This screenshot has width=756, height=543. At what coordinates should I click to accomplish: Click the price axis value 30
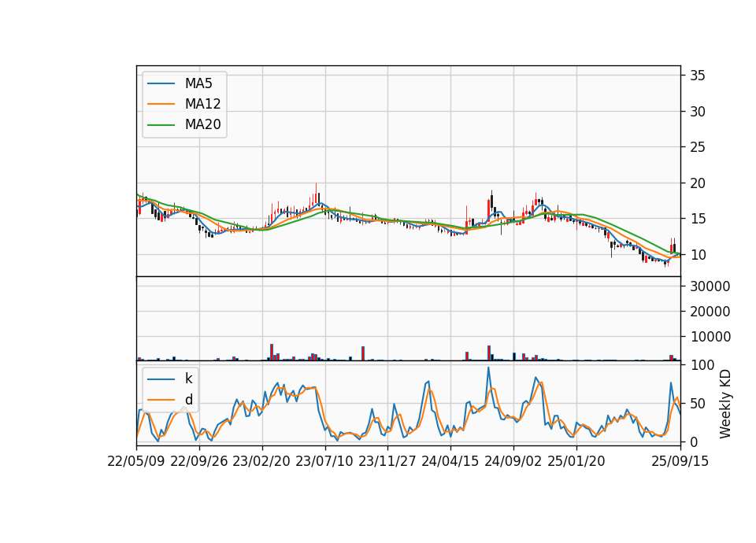point(698,111)
